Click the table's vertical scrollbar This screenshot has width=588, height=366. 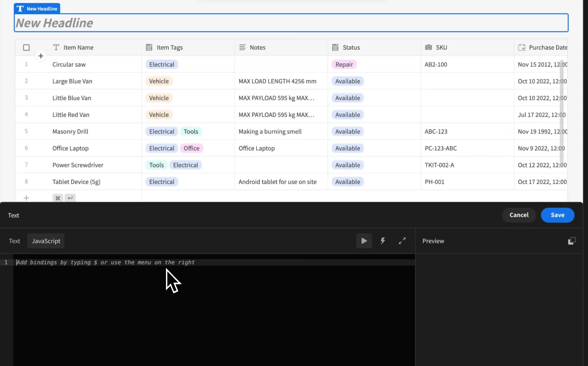point(562,112)
